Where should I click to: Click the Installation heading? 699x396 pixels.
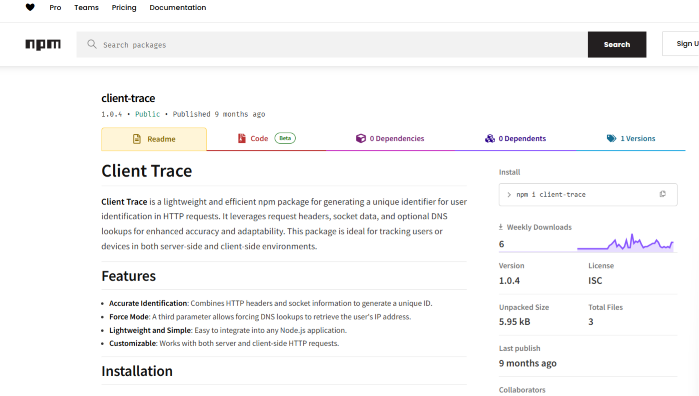point(137,371)
